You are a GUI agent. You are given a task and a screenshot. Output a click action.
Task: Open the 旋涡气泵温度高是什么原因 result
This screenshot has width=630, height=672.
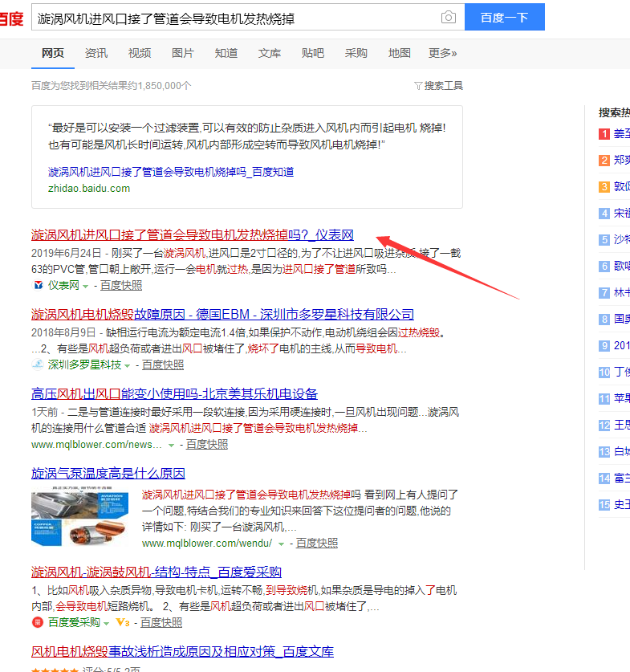[x=108, y=473]
